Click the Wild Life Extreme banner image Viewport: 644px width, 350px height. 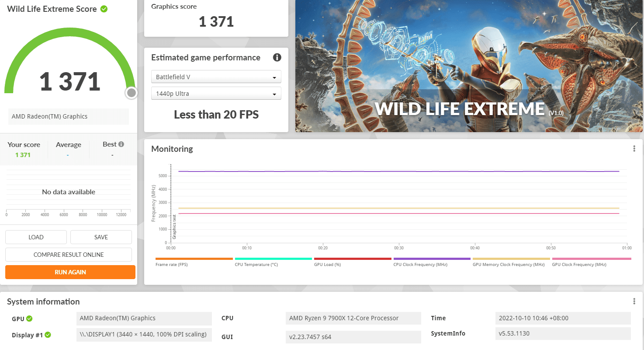click(469, 66)
